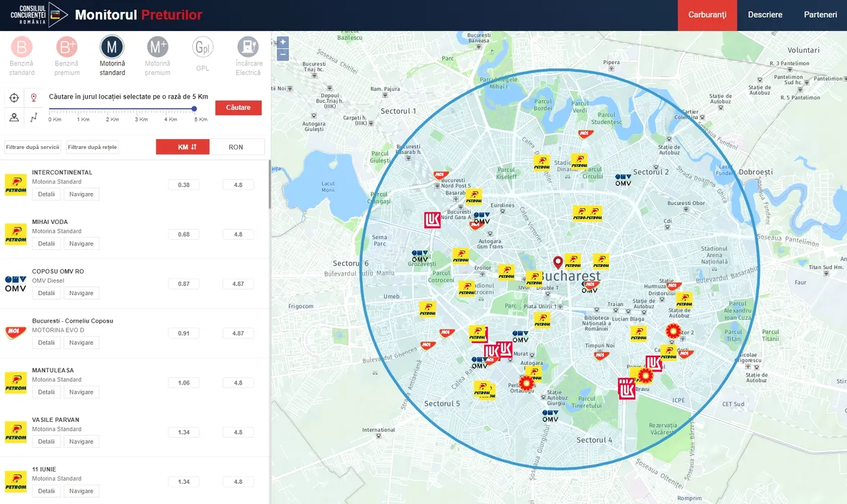The width and height of the screenshot is (847, 504).
Task: Click the OMV logo of COPOSU OMV RO
Action: pyautogui.click(x=16, y=284)
